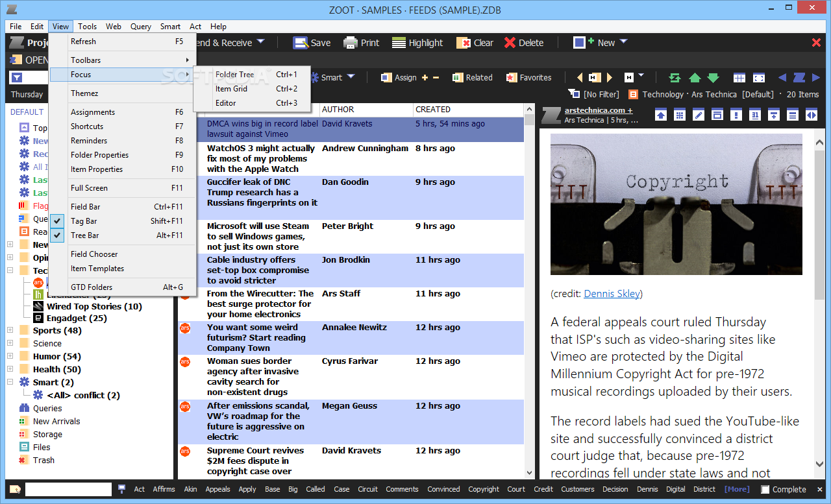Click the tag bar text input field

coord(68,489)
